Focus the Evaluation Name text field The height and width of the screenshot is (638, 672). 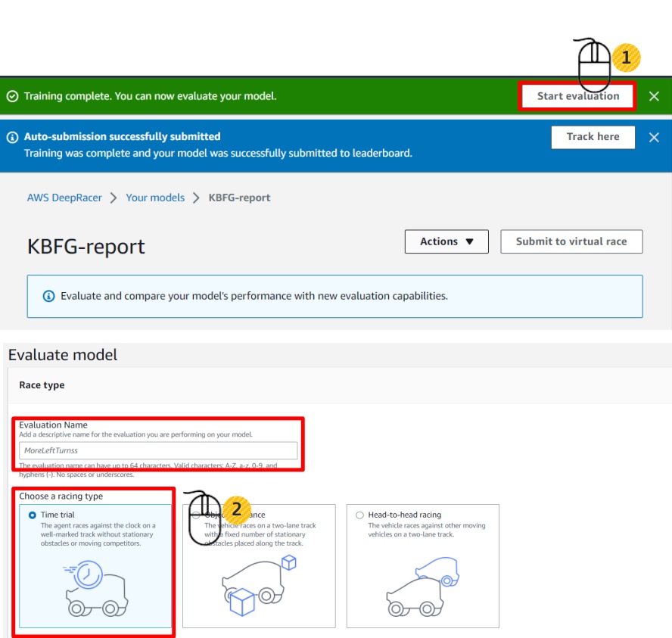coord(158,450)
